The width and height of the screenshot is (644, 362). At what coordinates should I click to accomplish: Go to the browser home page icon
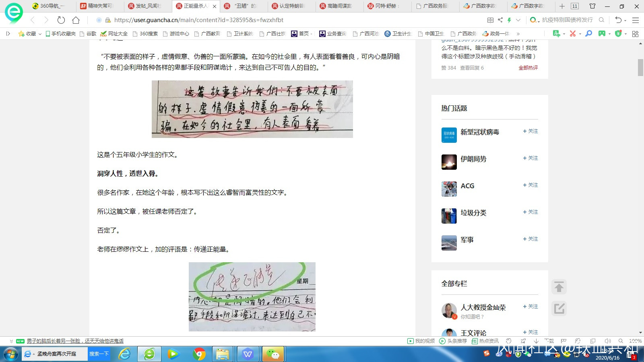(76, 20)
